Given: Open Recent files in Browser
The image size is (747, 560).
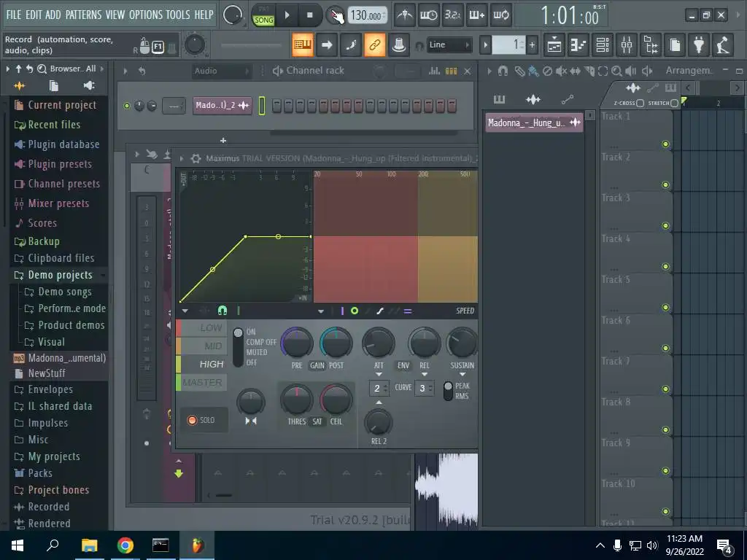Looking at the screenshot, I should 54,125.
